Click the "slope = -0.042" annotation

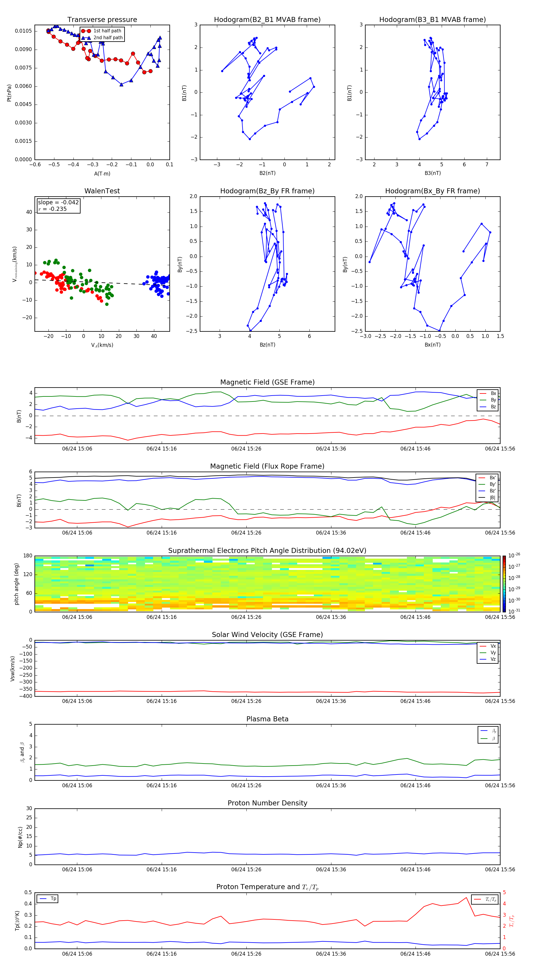point(58,203)
